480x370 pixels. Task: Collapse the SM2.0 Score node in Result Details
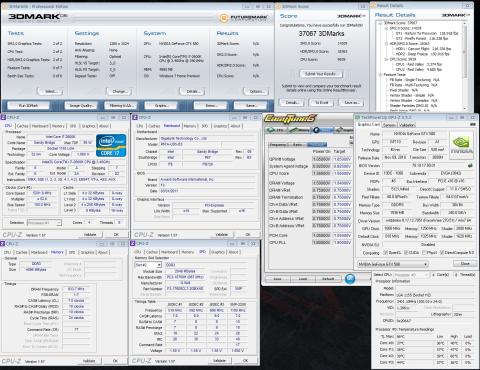click(x=386, y=28)
